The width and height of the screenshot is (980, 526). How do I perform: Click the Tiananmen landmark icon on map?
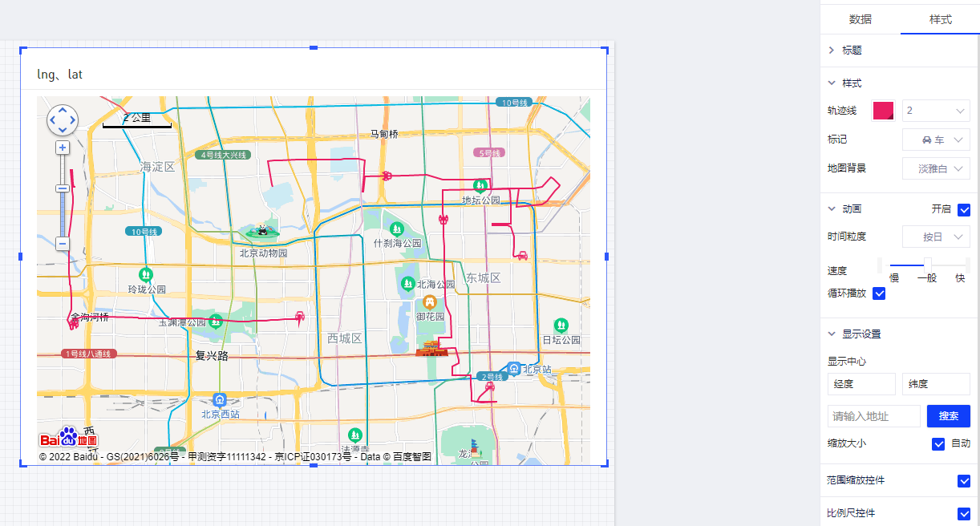click(431, 348)
